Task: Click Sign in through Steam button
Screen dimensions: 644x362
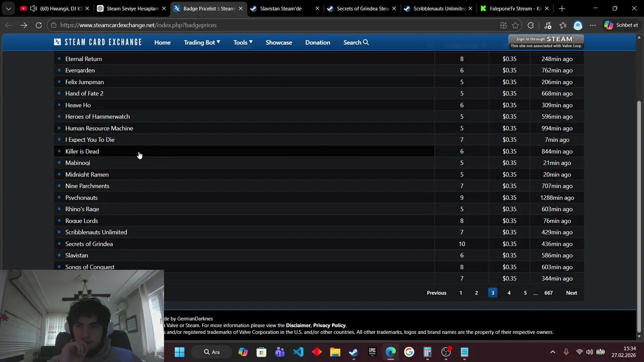Action: coord(546,42)
